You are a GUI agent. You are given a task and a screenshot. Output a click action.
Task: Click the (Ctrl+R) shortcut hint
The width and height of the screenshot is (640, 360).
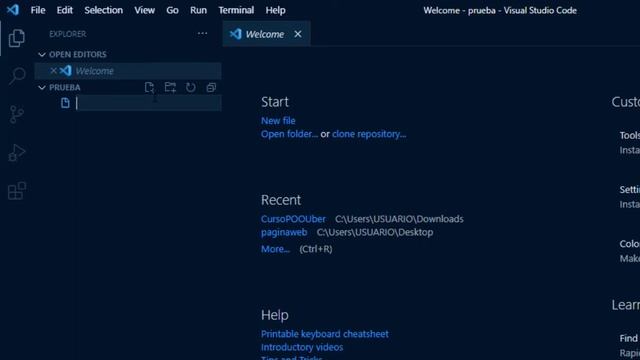point(316,249)
